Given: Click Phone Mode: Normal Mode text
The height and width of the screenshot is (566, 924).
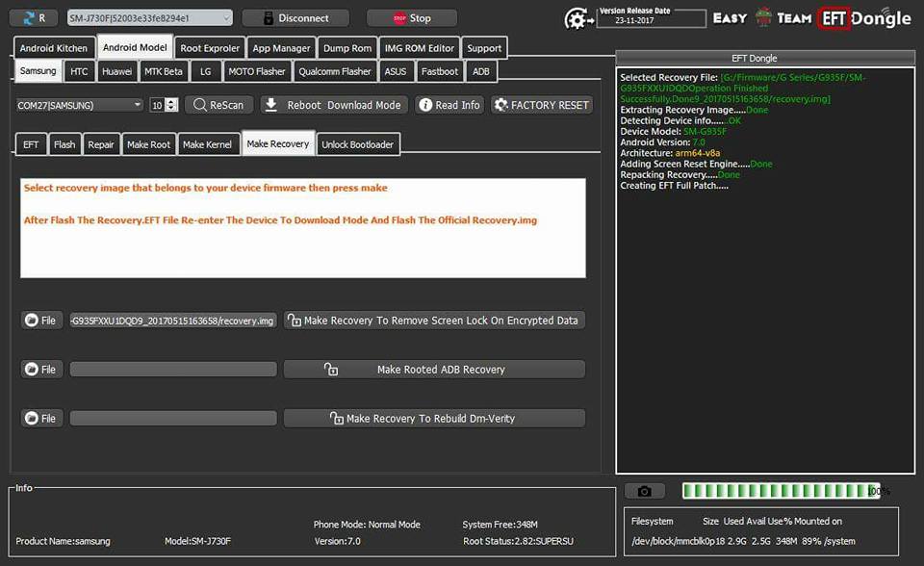Looking at the screenshot, I should (367, 525).
